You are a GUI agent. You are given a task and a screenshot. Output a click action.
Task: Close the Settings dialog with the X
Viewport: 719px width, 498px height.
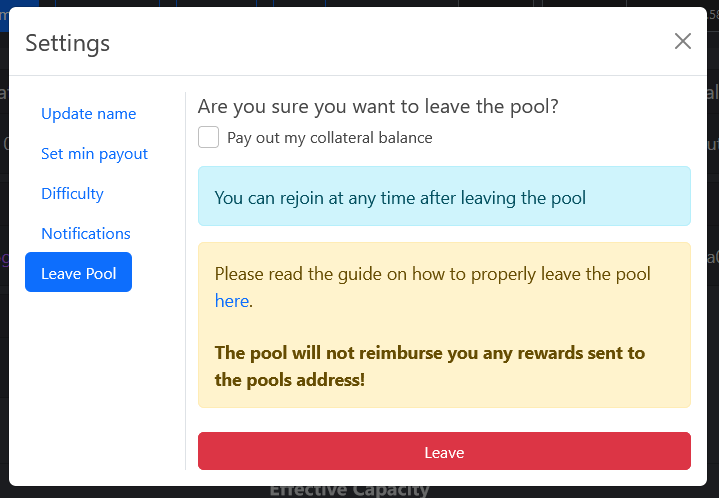(683, 41)
